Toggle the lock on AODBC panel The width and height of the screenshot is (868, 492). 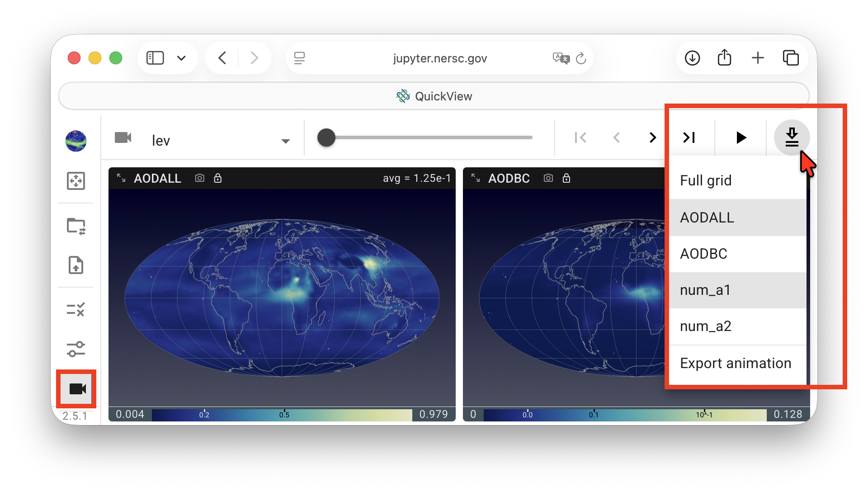click(x=566, y=178)
